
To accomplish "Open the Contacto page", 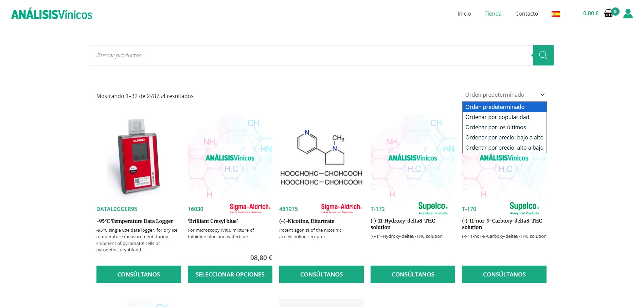I will pyautogui.click(x=526, y=14).
